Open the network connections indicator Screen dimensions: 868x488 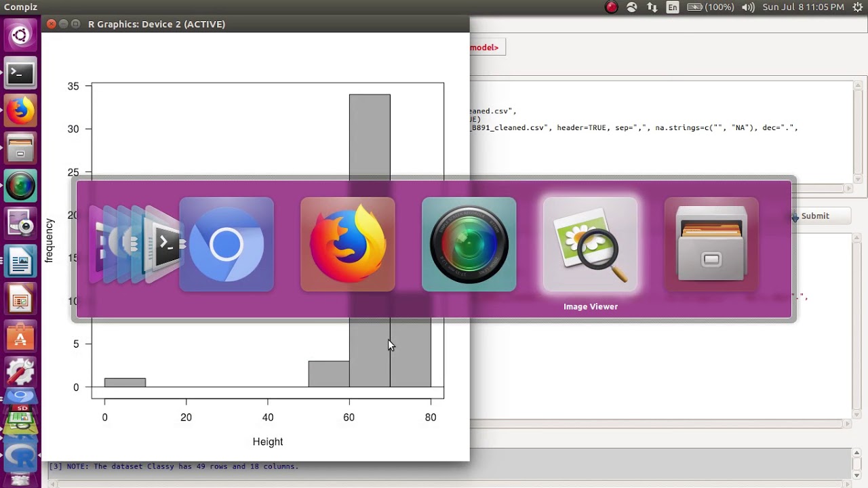pos(652,7)
